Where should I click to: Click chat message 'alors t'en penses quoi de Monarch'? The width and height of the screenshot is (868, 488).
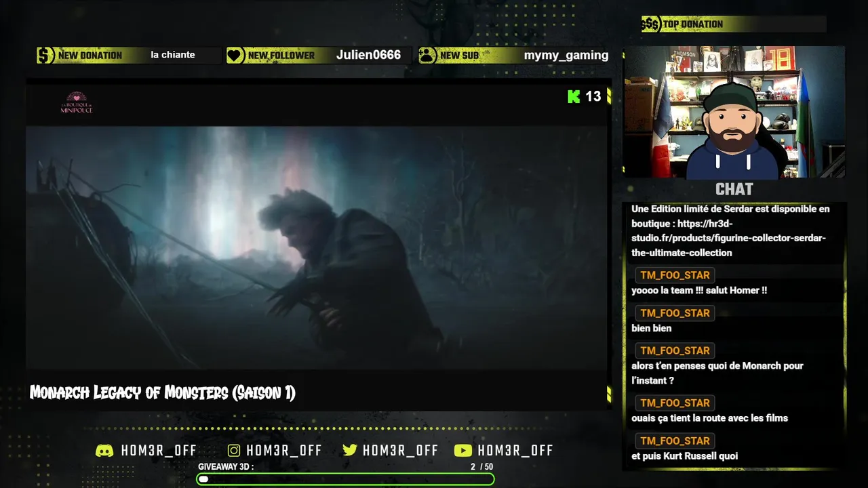click(717, 373)
